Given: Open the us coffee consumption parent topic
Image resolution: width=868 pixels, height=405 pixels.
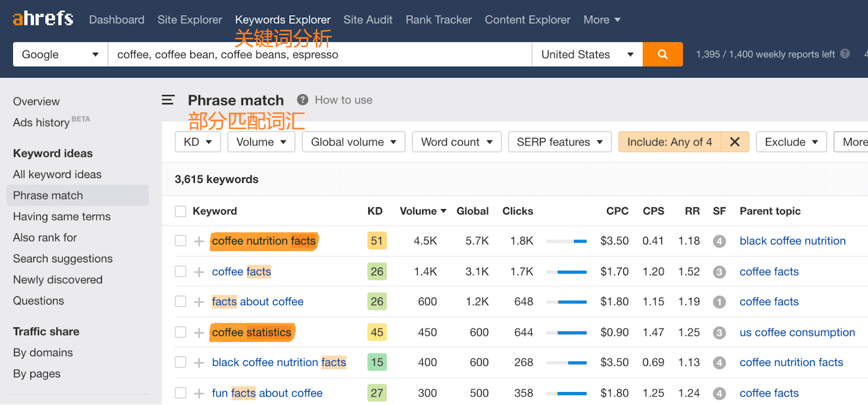Looking at the screenshot, I should (x=797, y=332).
